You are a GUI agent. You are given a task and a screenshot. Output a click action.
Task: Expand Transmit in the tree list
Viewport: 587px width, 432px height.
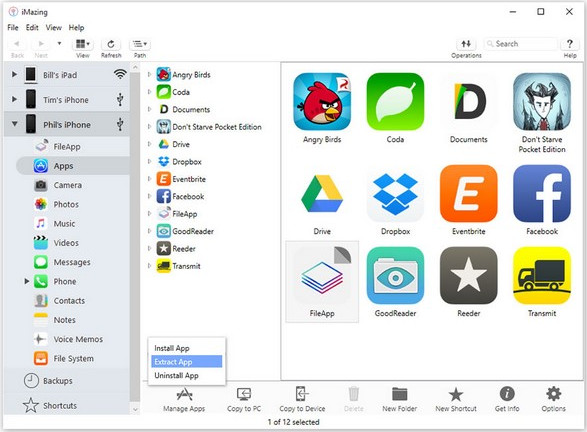149,266
